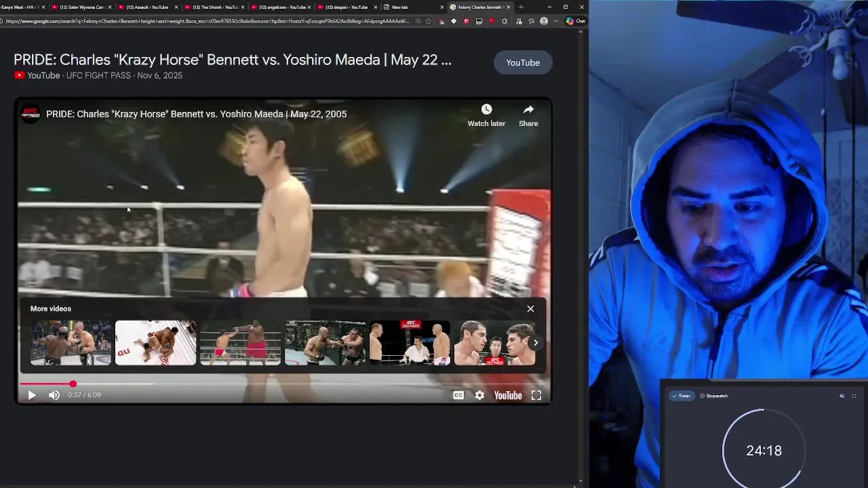
Task: Click the zoom magnifier icon in address bar
Action: coord(418,21)
